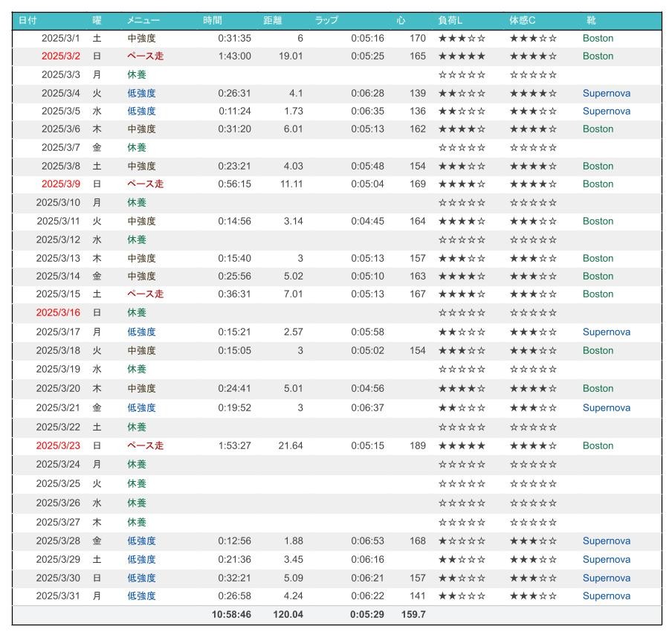
Task: Click the 体感C column header
Action: (x=523, y=20)
